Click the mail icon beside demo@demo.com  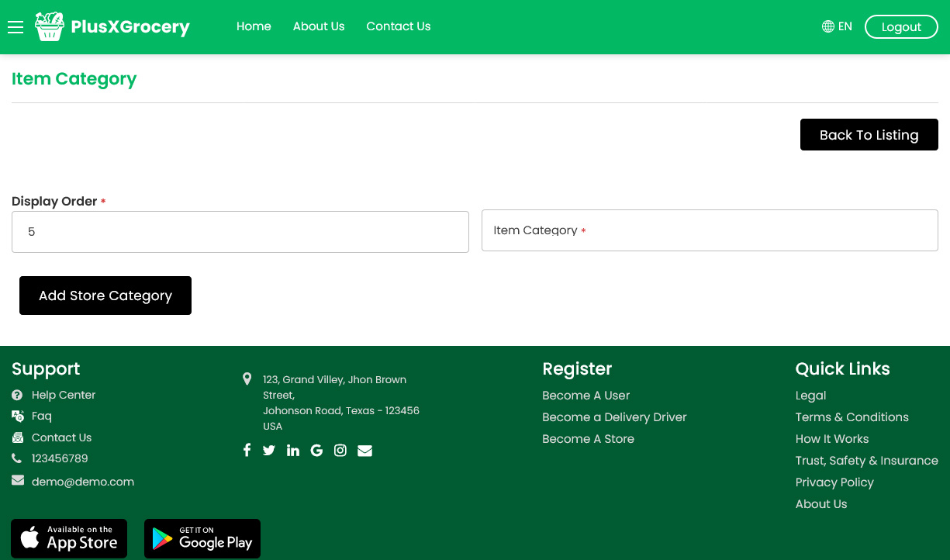click(18, 481)
